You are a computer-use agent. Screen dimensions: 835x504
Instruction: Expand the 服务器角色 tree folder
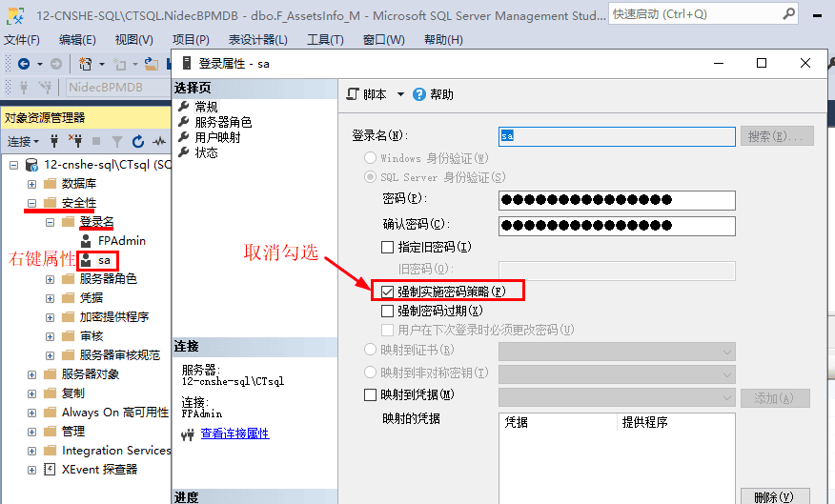click(51, 279)
